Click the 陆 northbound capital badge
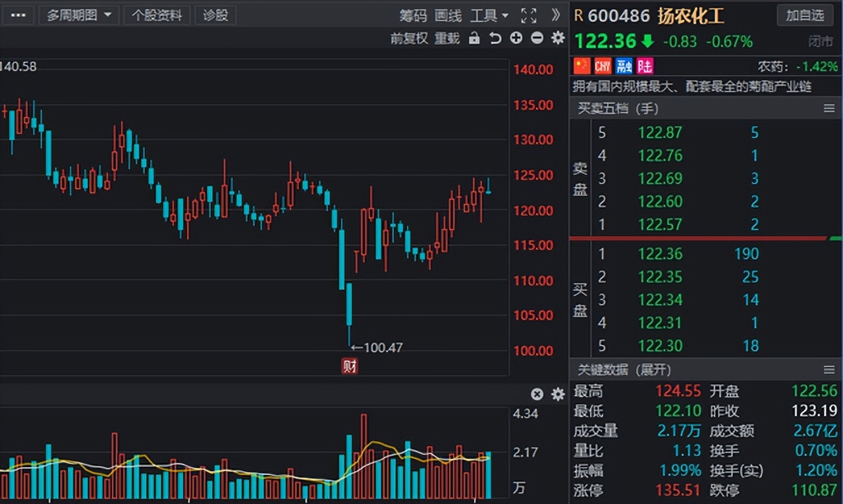This screenshot has width=843, height=504. pyautogui.click(x=644, y=66)
